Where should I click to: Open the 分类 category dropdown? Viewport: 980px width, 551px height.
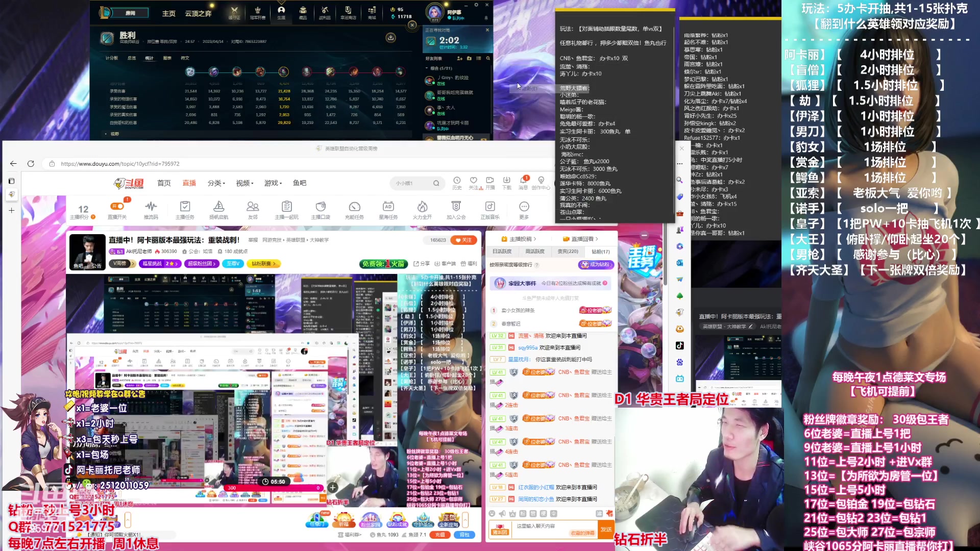[214, 183]
